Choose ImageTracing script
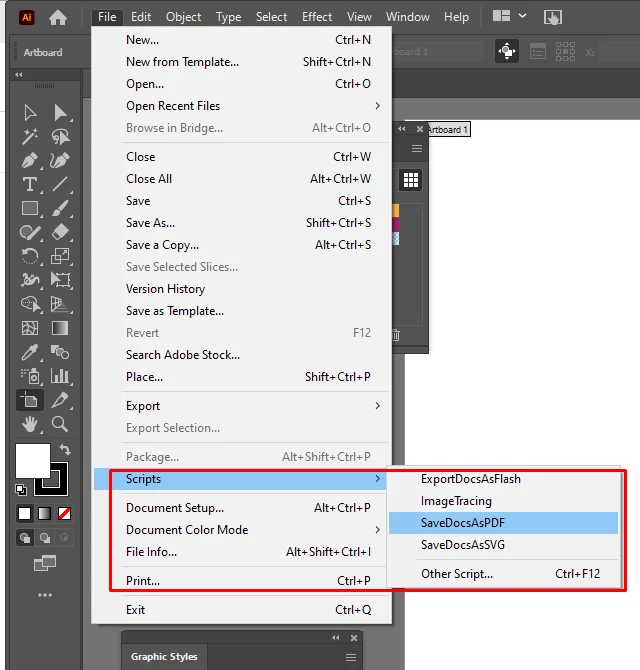Screen dimensions: 640x670 (503, 501)
